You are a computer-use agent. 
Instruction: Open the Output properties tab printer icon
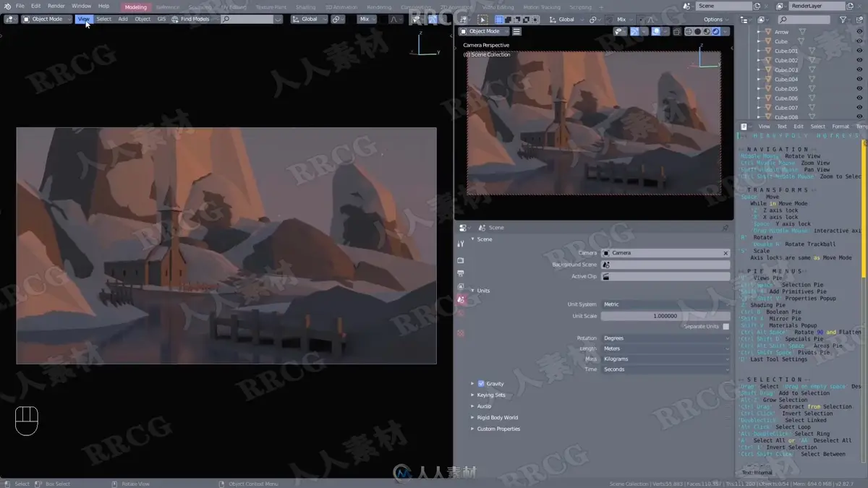point(461,273)
